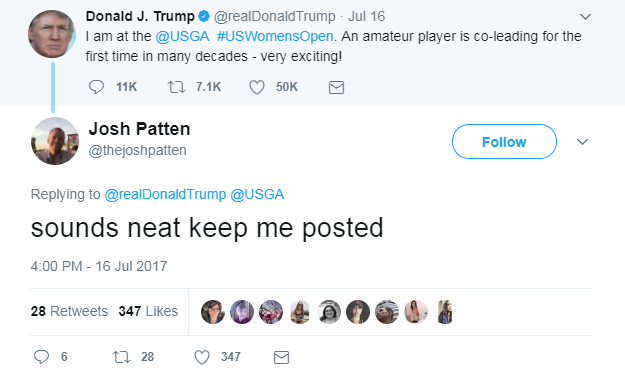
Task: Open the #USWomensOpen hashtag
Action: click(275, 36)
